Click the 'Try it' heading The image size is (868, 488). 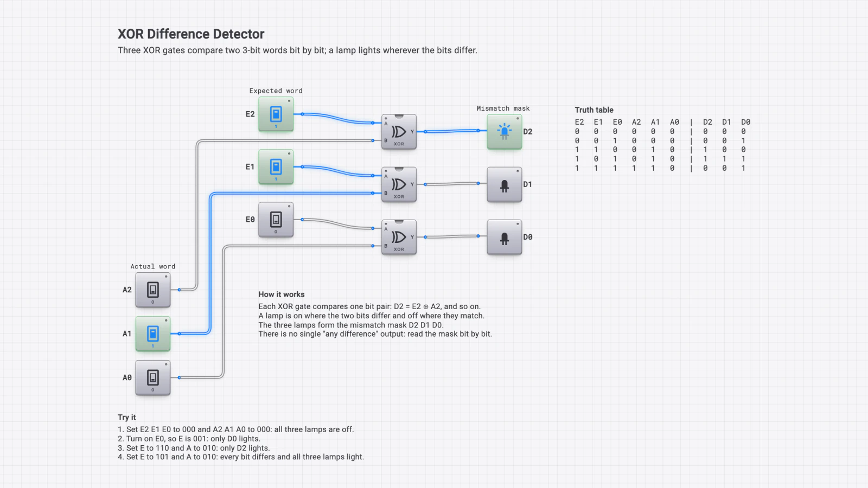coord(127,418)
